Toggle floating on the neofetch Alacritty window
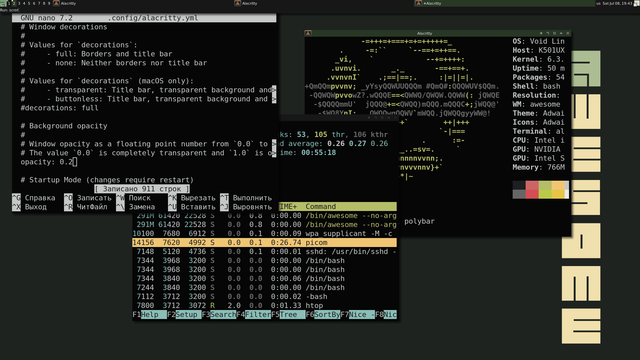Image resolution: width=640 pixels, height=360 pixels. [x=541, y=33]
